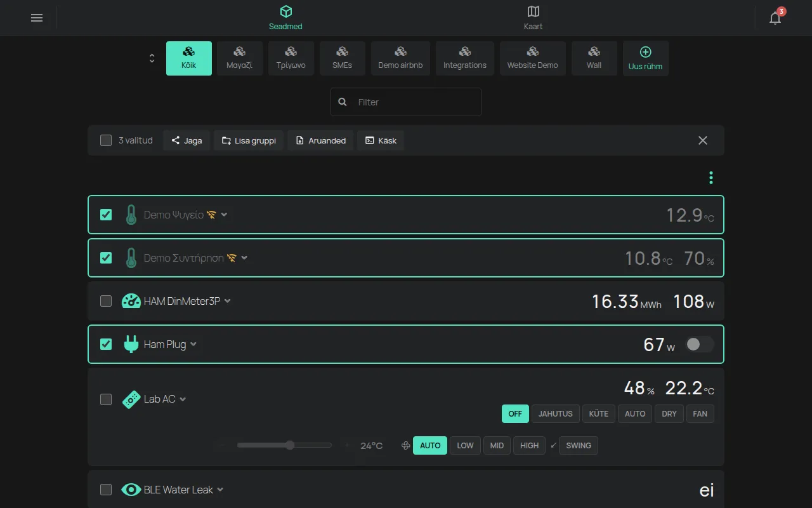Click the green vertical three-dot options icon
Viewport: 812px width, 508px height.
pyautogui.click(x=711, y=178)
